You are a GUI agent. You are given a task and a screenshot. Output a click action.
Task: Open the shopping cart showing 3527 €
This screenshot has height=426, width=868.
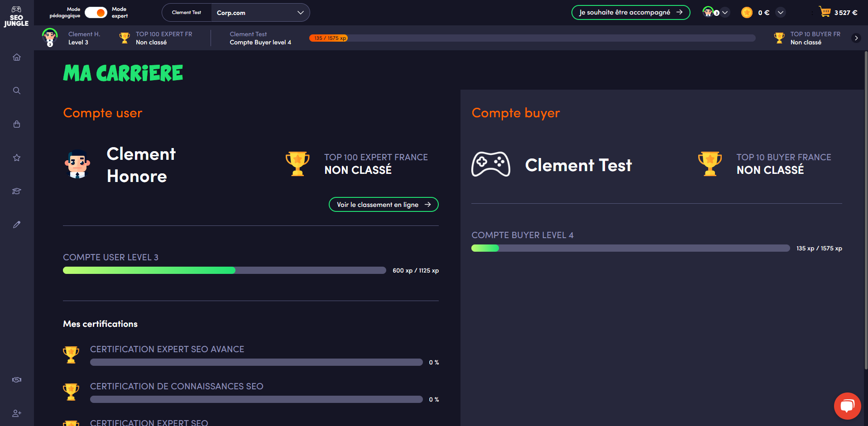[x=837, y=12]
